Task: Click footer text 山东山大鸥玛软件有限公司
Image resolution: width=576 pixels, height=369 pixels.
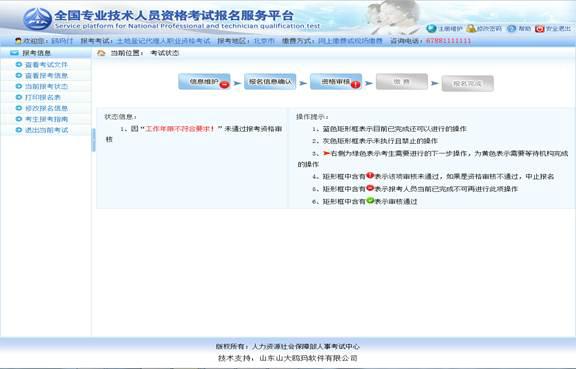Action: (x=309, y=358)
